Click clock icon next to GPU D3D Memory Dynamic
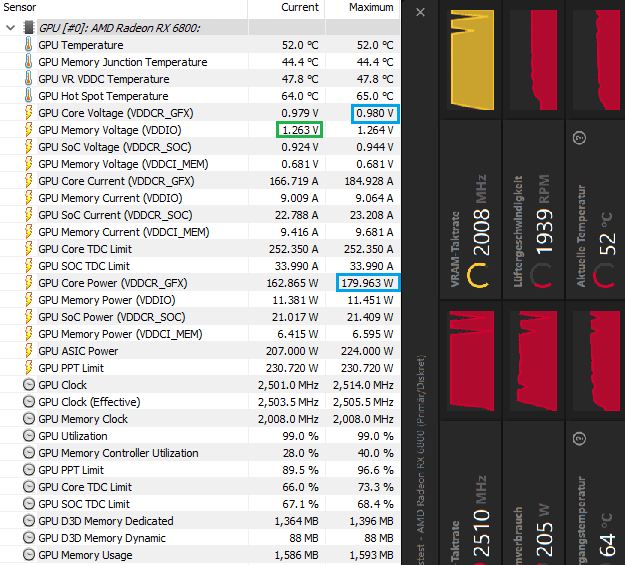This screenshot has height=565, width=625. point(29,537)
